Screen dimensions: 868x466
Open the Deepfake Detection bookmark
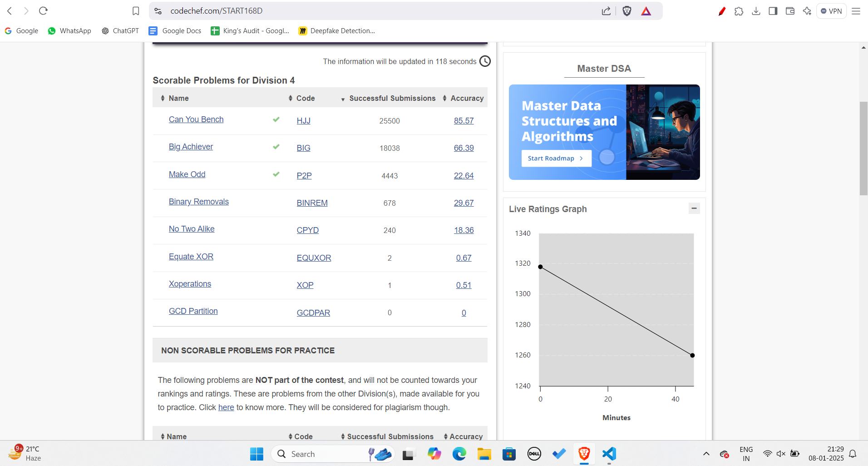coord(337,31)
